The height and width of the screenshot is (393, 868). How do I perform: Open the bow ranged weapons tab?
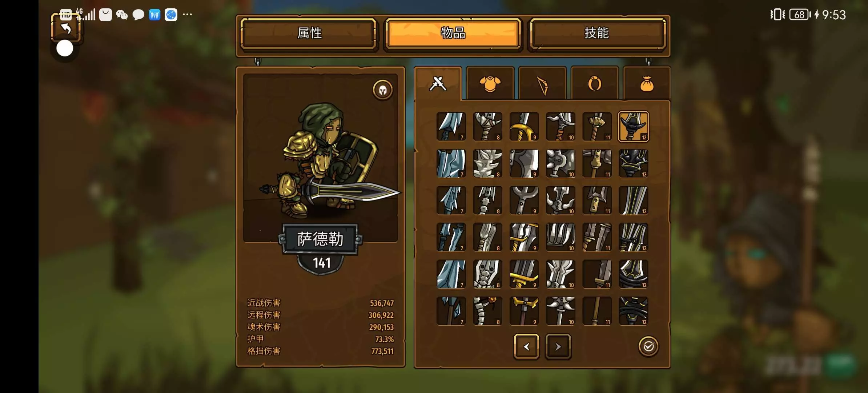point(542,84)
